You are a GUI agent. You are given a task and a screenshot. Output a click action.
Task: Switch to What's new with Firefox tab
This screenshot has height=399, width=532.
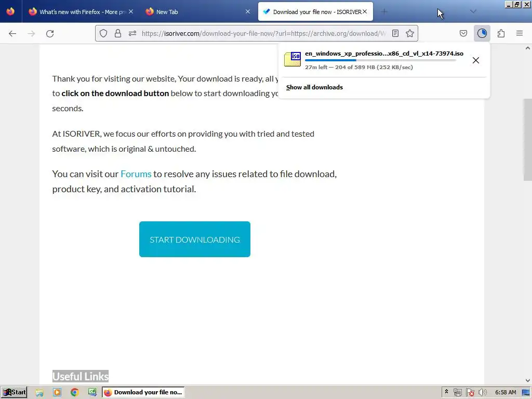coord(81,11)
